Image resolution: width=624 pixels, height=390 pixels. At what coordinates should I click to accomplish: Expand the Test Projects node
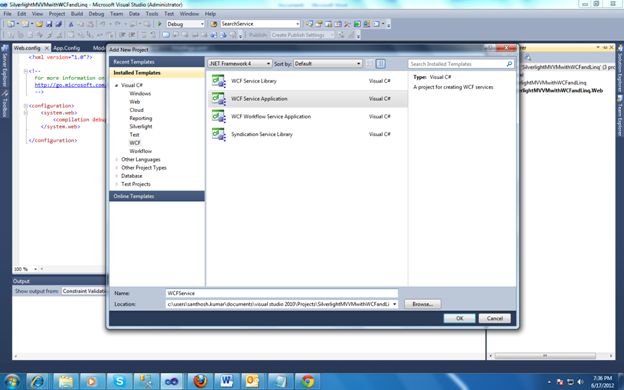[117, 184]
